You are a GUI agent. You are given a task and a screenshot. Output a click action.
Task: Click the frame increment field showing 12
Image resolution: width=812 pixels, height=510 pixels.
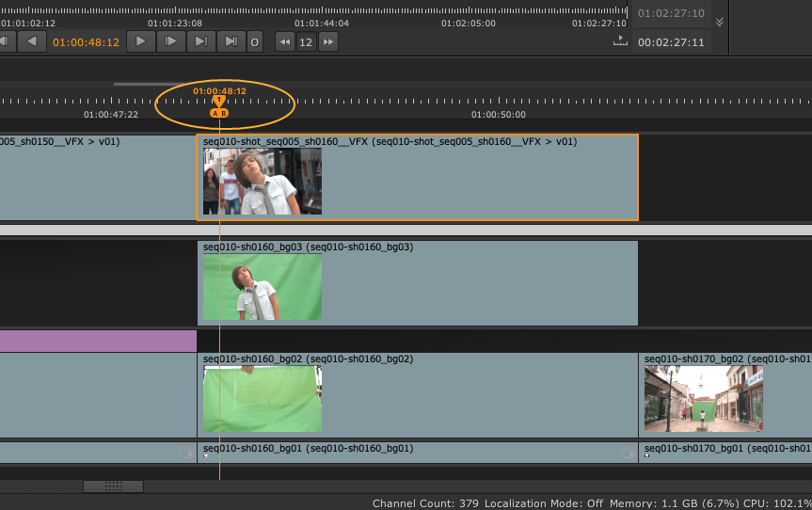pos(306,41)
